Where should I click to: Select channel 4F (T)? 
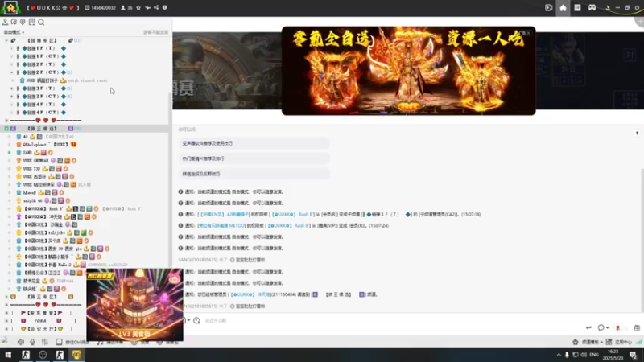41,105
